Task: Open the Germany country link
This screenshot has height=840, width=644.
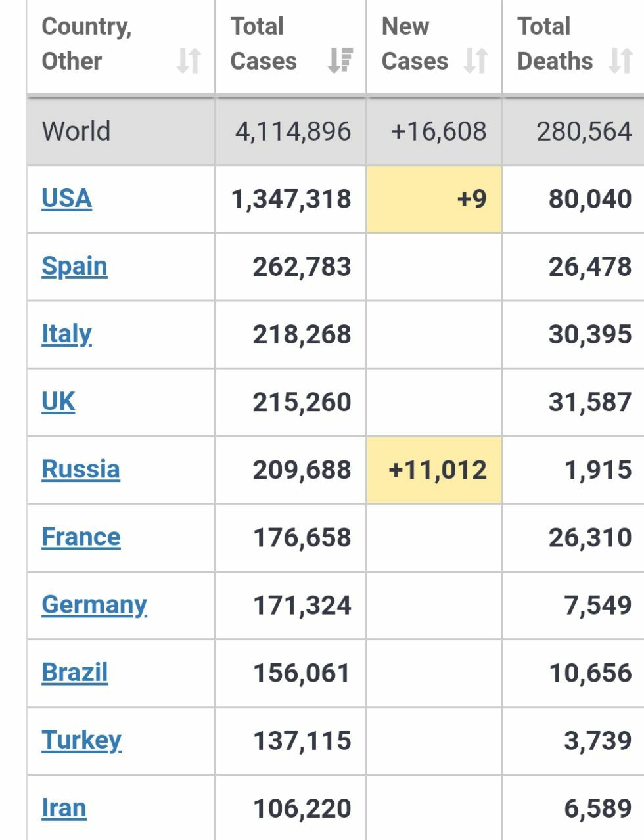Action: point(94,604)
